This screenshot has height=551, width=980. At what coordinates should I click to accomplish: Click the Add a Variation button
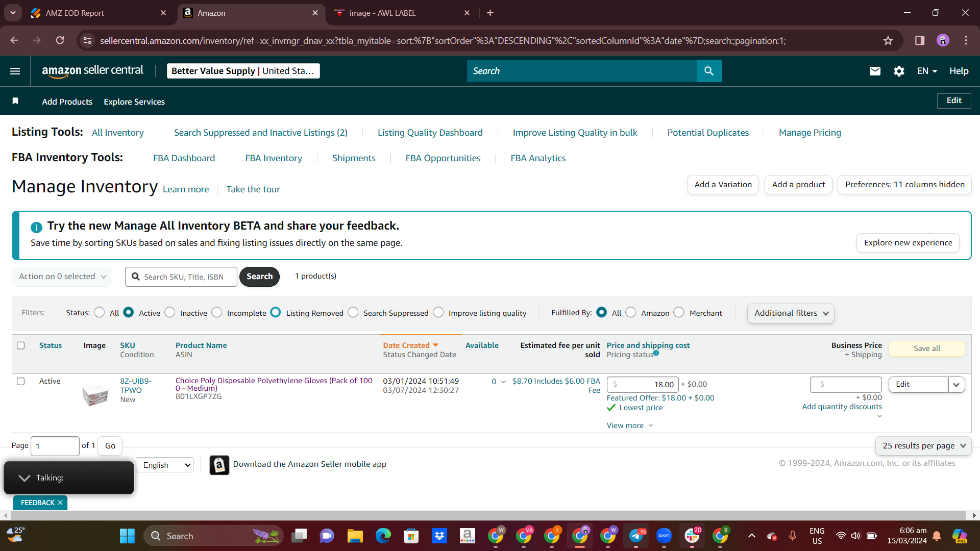click(x=723, y=185)
